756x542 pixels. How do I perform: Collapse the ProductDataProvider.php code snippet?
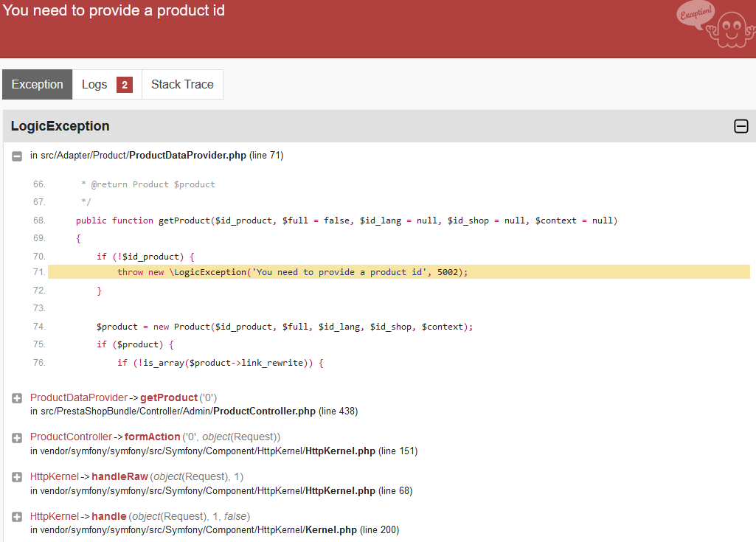(x=17, y=156)
